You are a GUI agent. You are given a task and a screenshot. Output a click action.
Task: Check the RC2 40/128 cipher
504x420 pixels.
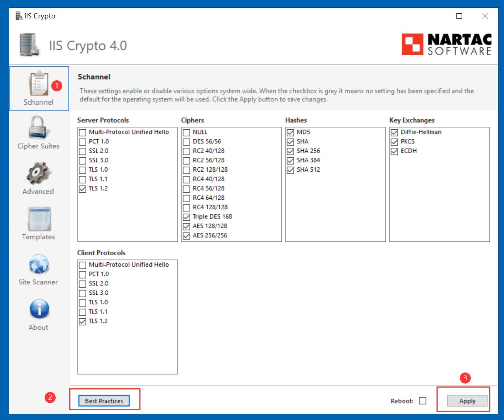point(187,151)
